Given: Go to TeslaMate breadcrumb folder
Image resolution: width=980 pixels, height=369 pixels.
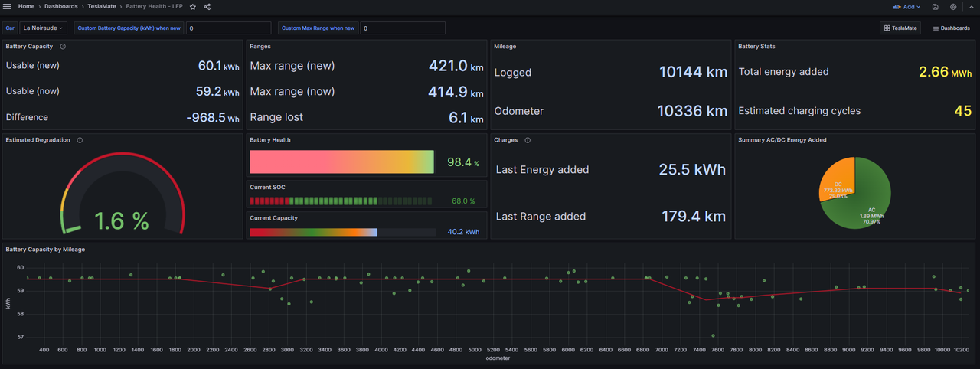Looking at the screenshot, I should (101, 6).
